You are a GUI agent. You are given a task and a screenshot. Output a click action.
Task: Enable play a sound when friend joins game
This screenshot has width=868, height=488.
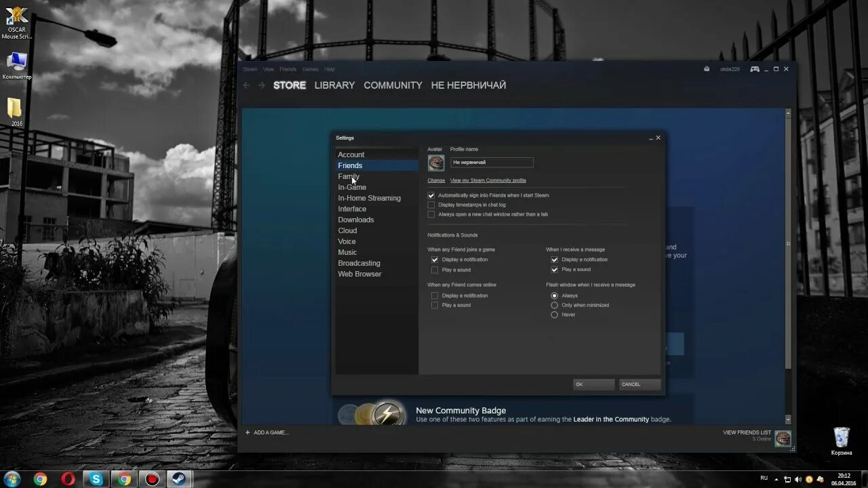coord(435,270)
